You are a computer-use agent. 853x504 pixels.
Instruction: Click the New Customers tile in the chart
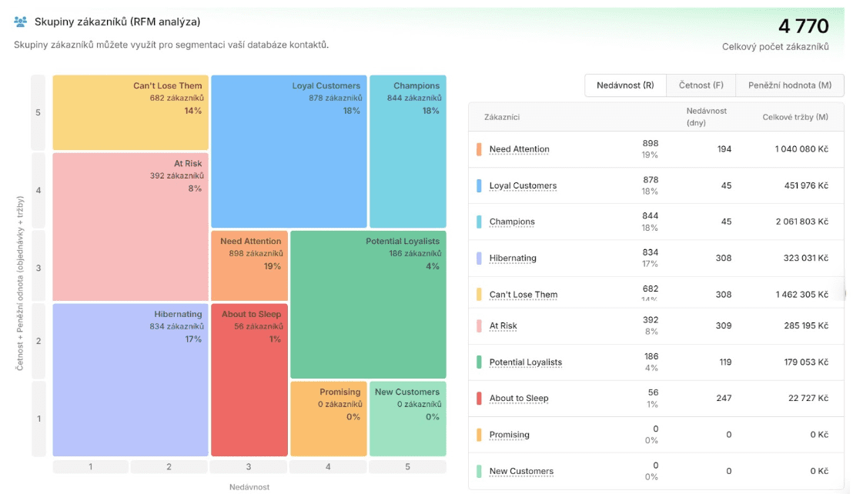(407, 419)
